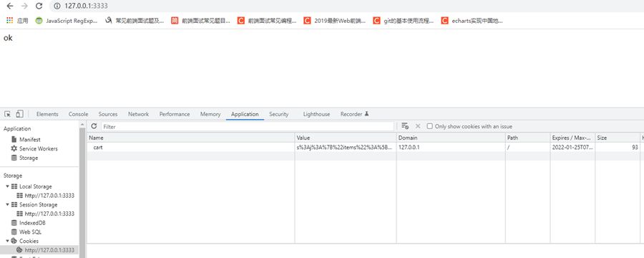Image resolution: width=644 pixels, height=258 pixels.
Task: Sort cookies by the Domain column header
Action: 451,138
